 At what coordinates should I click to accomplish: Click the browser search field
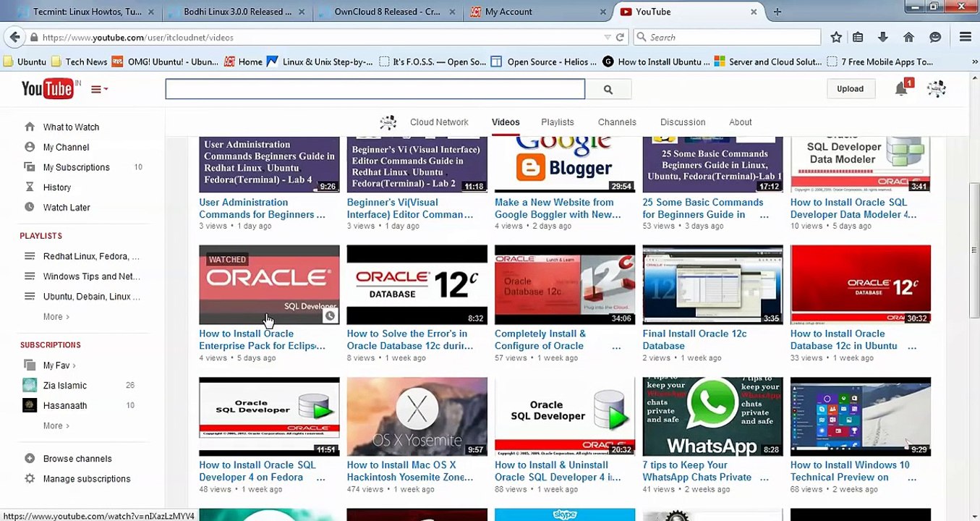pos(727,37)
